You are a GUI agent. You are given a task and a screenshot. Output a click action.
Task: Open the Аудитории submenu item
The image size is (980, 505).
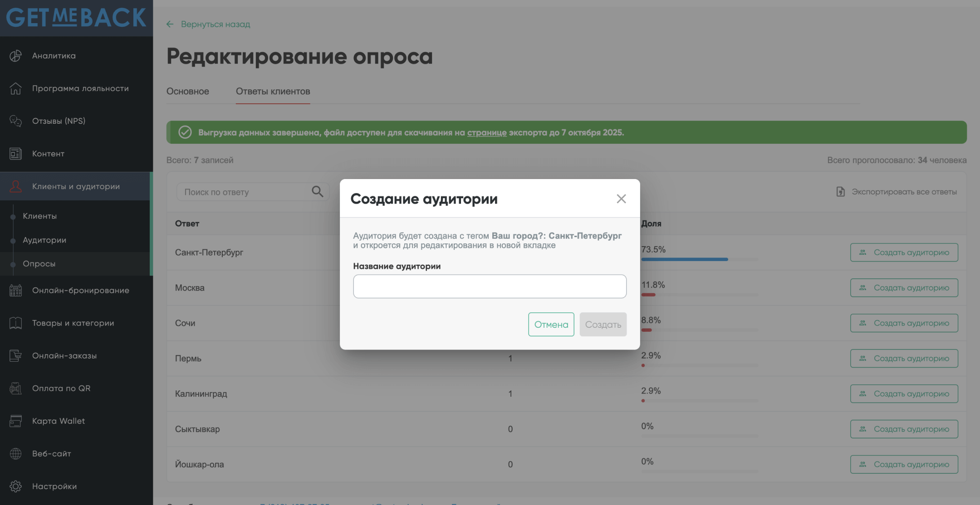[44, 240]
